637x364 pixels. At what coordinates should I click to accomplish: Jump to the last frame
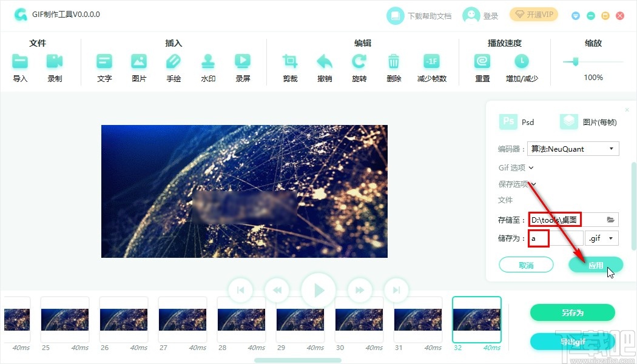(397, 290)
